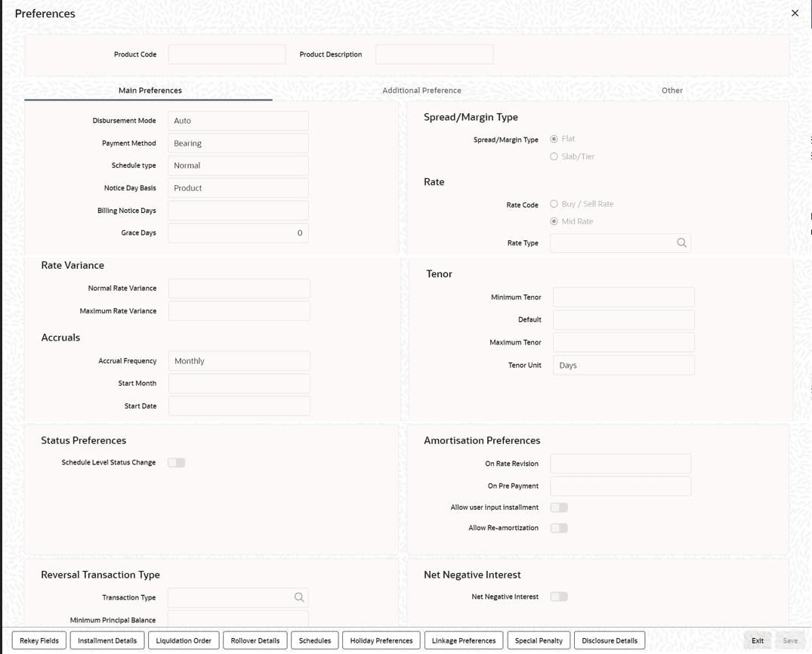The width and height of the screenshot is (812, 654).
Task: Click the Grace Days field
Action: click(x=238, y=233)
